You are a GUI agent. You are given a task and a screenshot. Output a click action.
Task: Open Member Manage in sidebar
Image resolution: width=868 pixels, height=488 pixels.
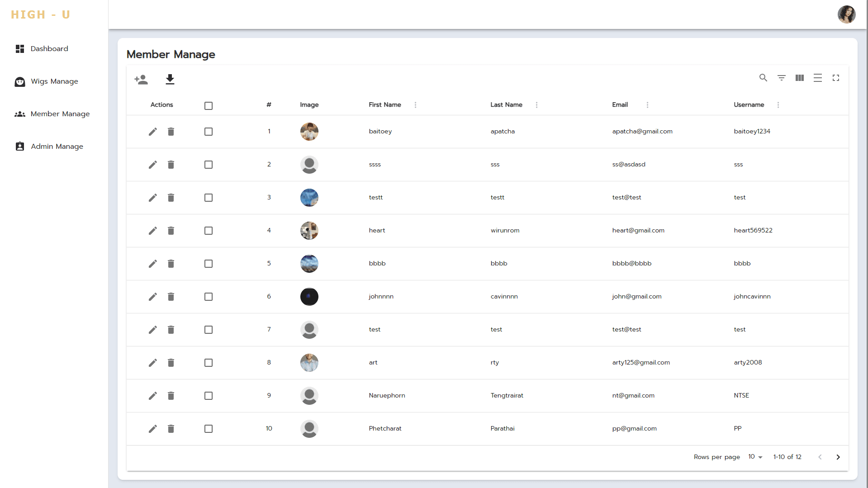(x=60, y=114)
